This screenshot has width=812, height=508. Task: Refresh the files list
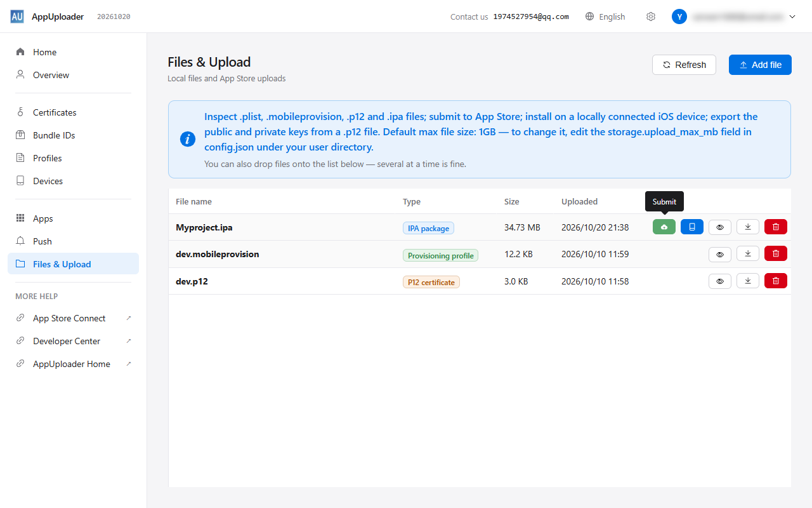(684, 65)
